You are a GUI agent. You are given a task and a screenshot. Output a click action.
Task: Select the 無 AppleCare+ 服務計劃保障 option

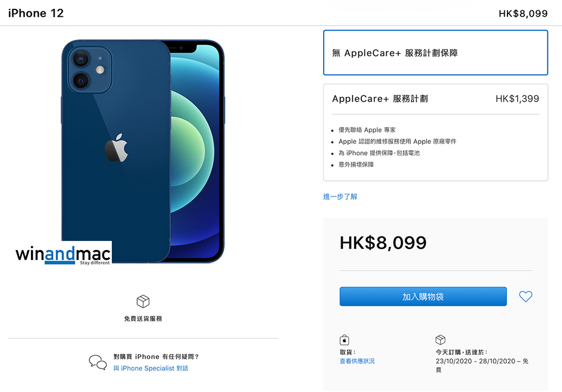pyautogui.click(x=436, y=53)
